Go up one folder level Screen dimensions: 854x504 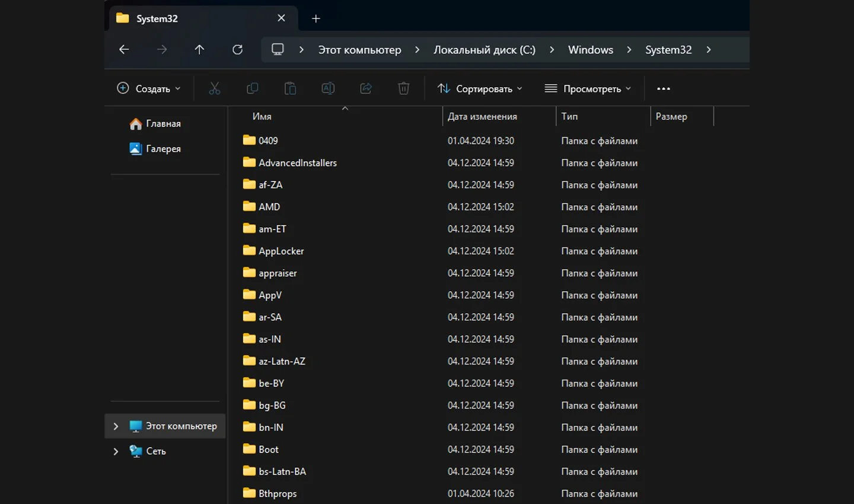coord(199,49)
